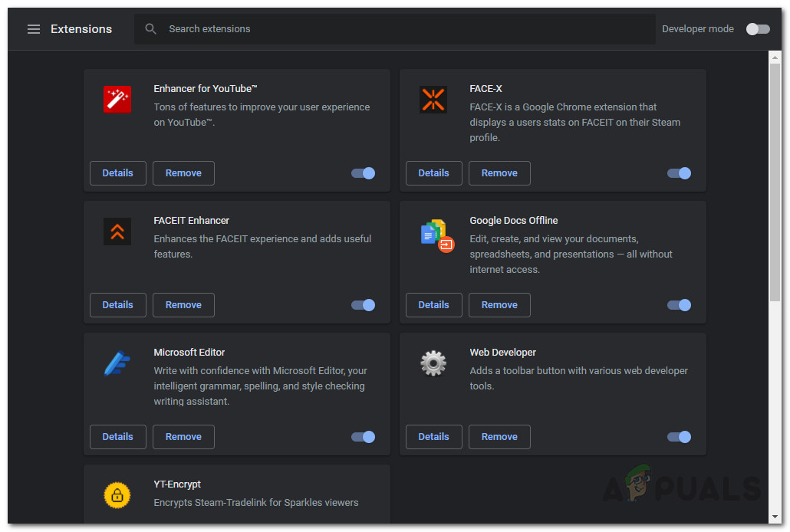790x532 pixels.
Task: Remove the FACEIT Enhancer extension
Action: 183,305
